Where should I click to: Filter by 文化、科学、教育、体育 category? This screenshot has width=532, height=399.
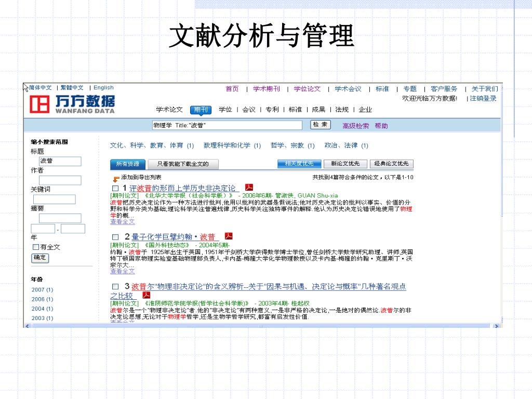(x=152, y=145)
